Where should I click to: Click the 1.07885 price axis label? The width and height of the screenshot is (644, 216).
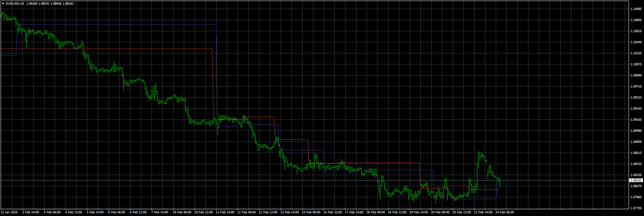(x=636, y=197)
